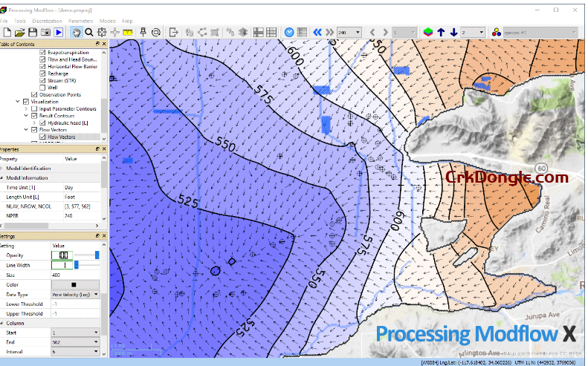The width and height of the screenshot is (588, 366).
Task: Click the three-colored-balls species icon
Action: pyautogui.click(x=497, y=33)
